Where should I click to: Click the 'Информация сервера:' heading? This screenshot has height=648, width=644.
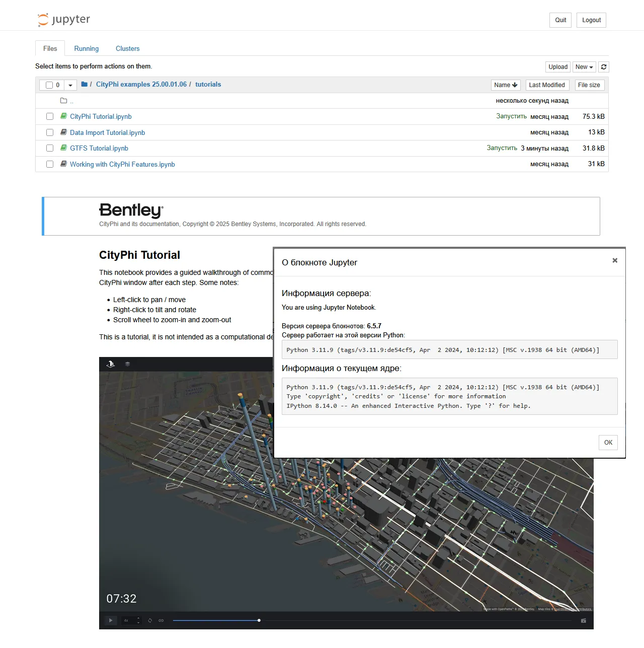coord(326,293)
